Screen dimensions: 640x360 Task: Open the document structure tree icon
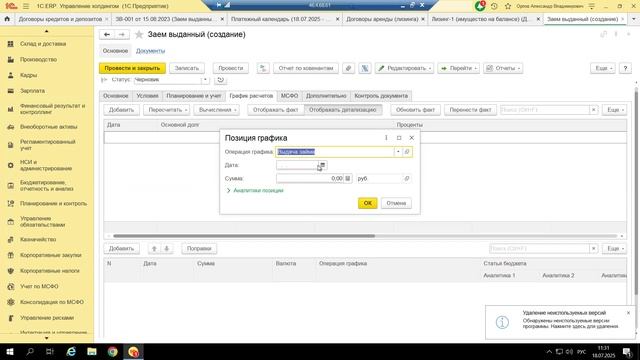[x=263, y=68]
